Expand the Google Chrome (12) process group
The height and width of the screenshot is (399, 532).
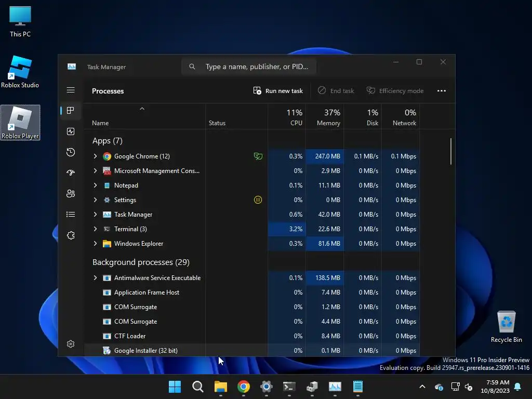click(x=96, y=156)
